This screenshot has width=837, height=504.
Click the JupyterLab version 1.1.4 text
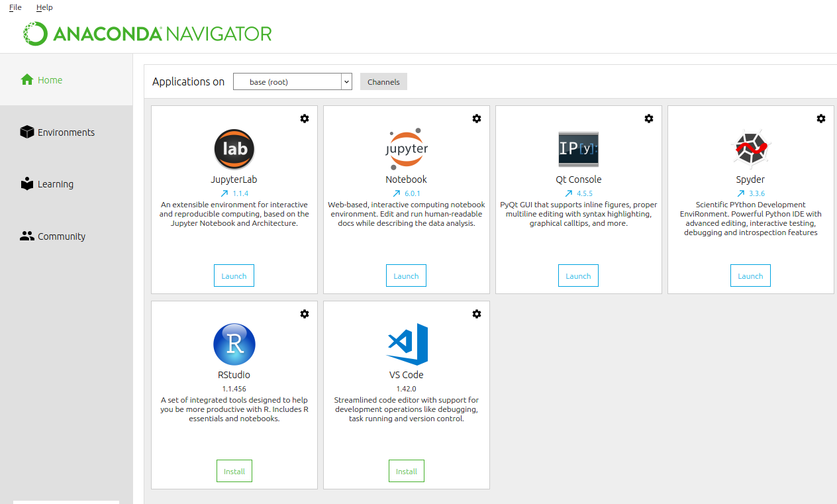tap(240, 194)
